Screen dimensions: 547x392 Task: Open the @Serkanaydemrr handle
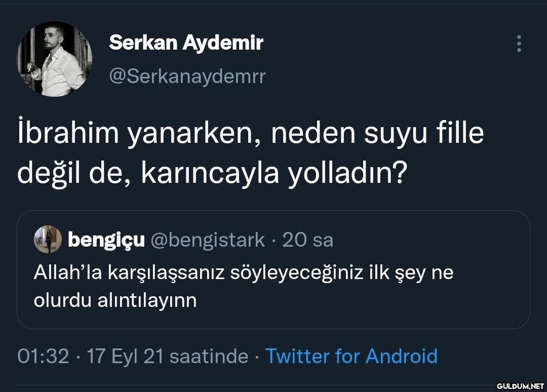pyautogui.click(x=187, y=76)
